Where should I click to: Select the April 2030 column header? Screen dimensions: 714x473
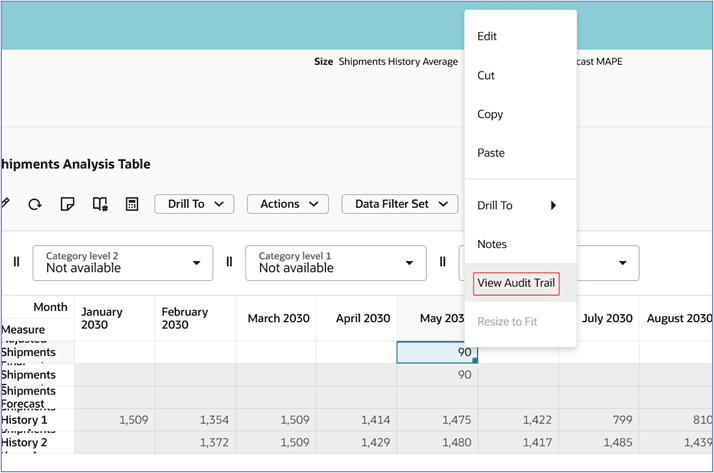click(357, 318)
